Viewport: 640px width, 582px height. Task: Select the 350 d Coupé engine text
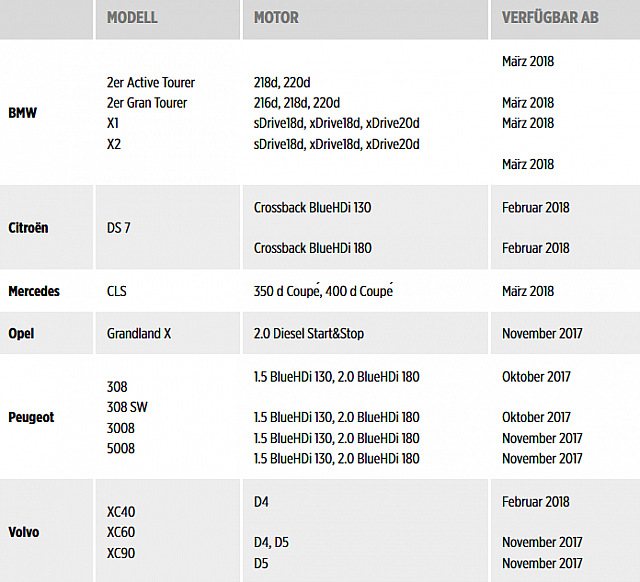coord(286,291)
